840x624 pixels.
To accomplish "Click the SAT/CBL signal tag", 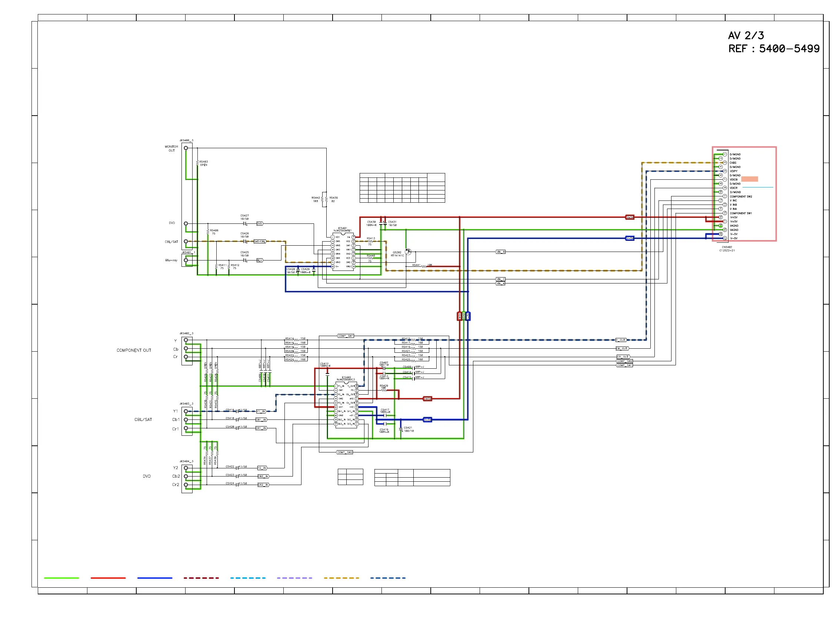I will 260,242.
